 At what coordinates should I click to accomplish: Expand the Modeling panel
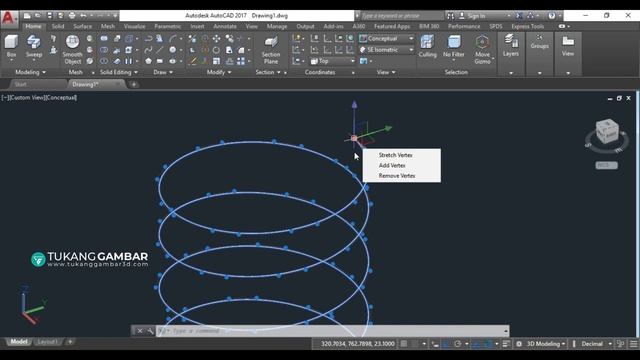tap(30, 72)
